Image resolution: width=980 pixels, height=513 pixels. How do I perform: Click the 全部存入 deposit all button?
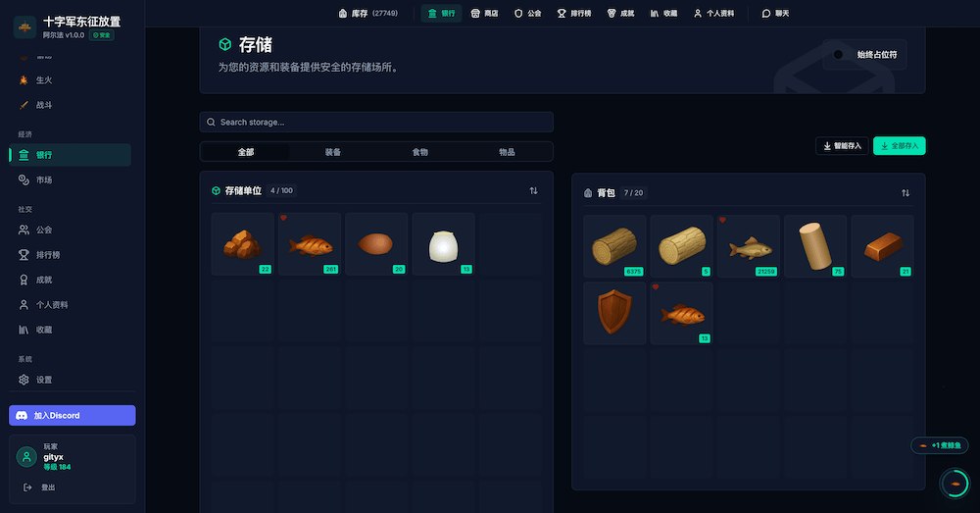coord(899,146)
